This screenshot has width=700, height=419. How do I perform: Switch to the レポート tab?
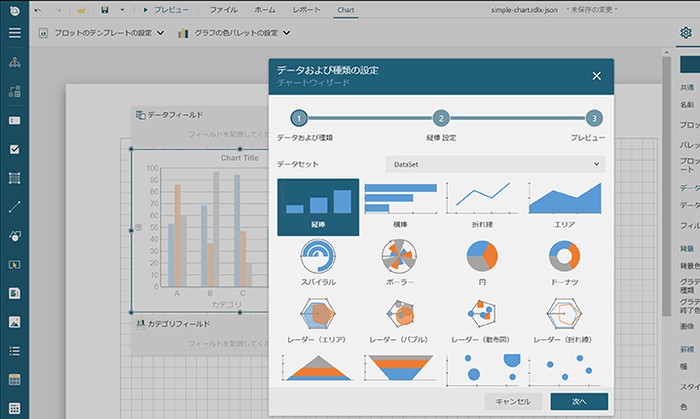point(307,8)
